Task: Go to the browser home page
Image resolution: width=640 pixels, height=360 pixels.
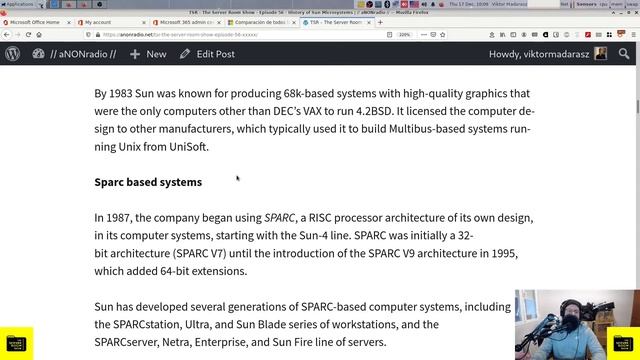Action: click(x=39, y=35)
